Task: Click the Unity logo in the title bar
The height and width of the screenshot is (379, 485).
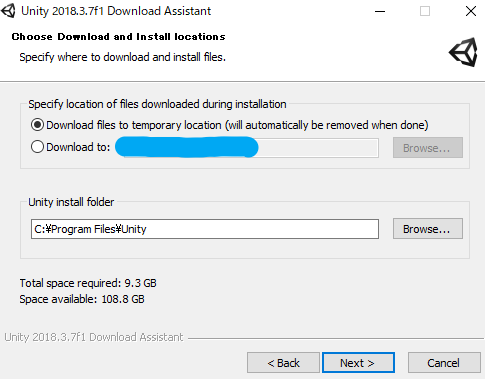Action: [8, 11]
